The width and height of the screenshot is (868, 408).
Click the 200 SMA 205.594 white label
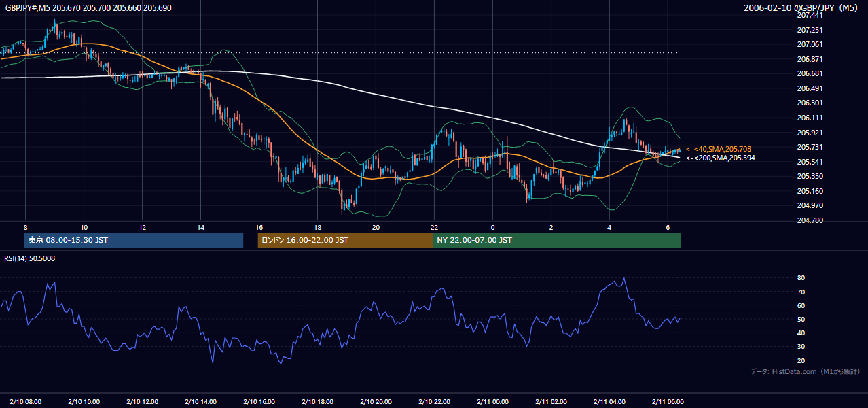720,158
